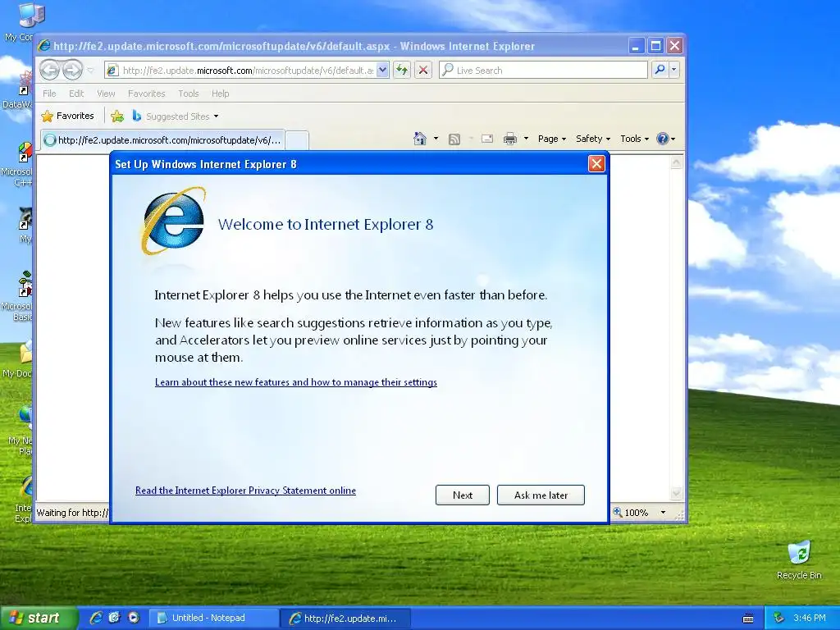Open the Suggested Sites dropdown

point(176,116)
